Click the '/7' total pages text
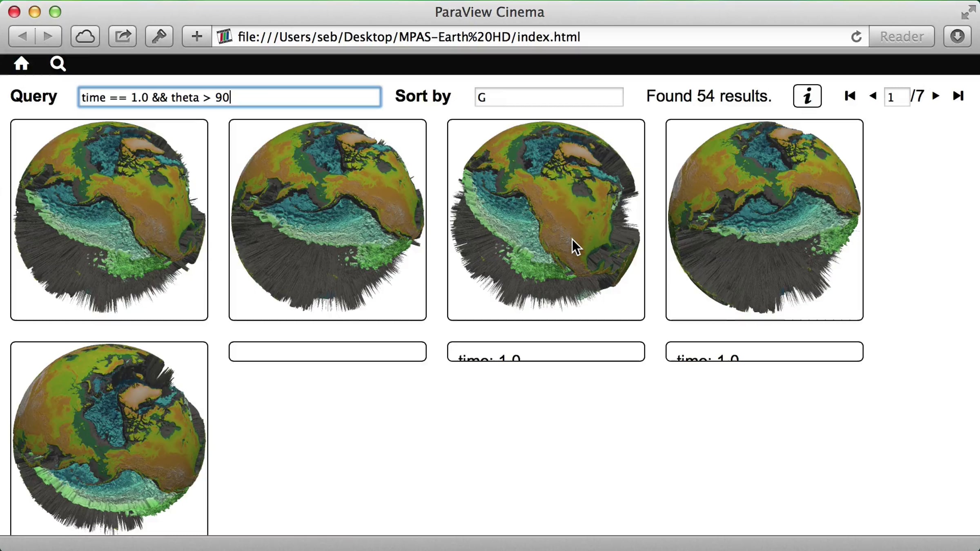980x551 pixels. [x=918, y=96]
